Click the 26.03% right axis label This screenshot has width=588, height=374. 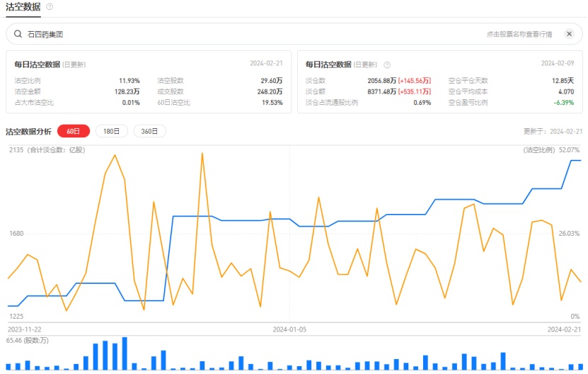[x=570, y=234]
